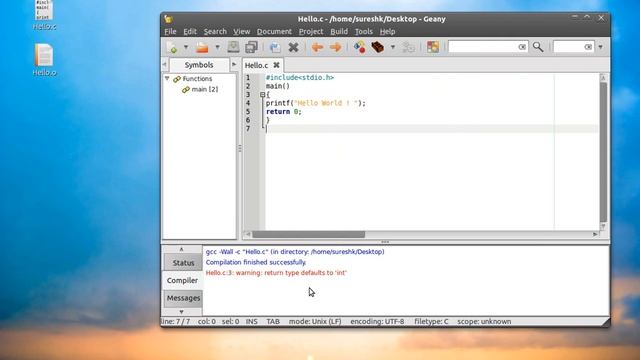Click 'Compilation finished successfully' message

click(x=256, y=262)
